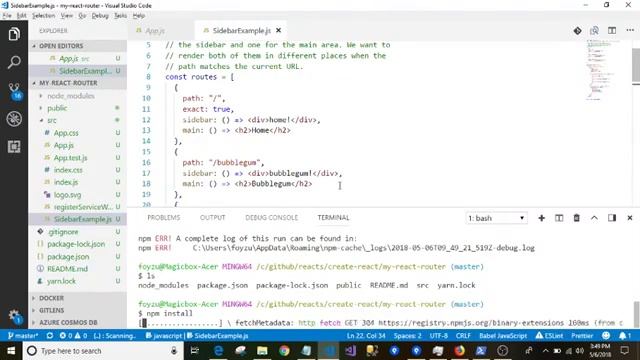Viewport: 640px width, 360px height.
Task: Switch to the DEBUG CONSOLE panel tab
Action: [x=271, y=218]
